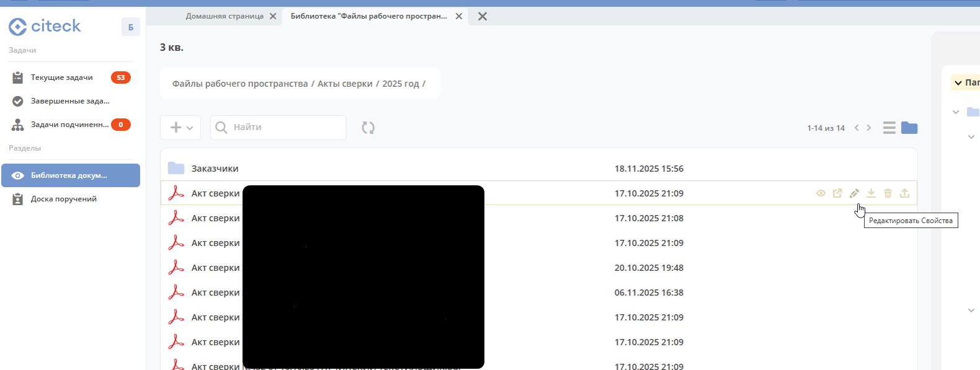Click Акты сверки breadcrumb link

click(345, 84)
